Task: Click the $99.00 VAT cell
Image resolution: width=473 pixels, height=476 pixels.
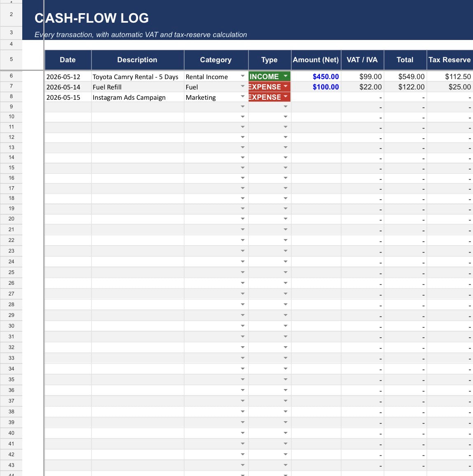Action: click(x=363, y=77)
